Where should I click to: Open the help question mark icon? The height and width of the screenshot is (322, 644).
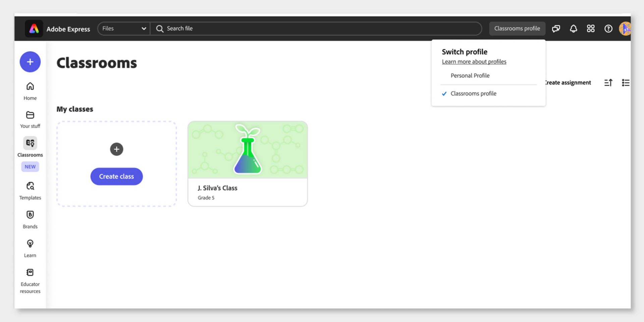tap(608, 29)
